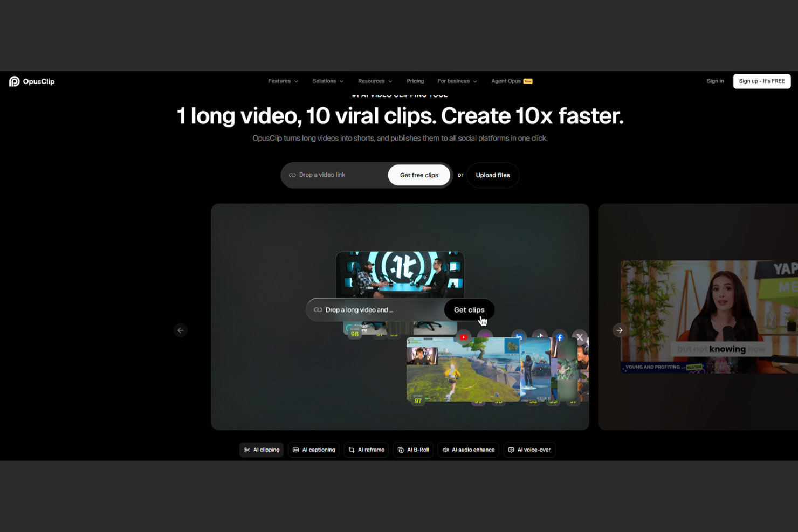Select the Facebook platform icon
This screenshot has width=798, height=532.
tap(560, 337)
